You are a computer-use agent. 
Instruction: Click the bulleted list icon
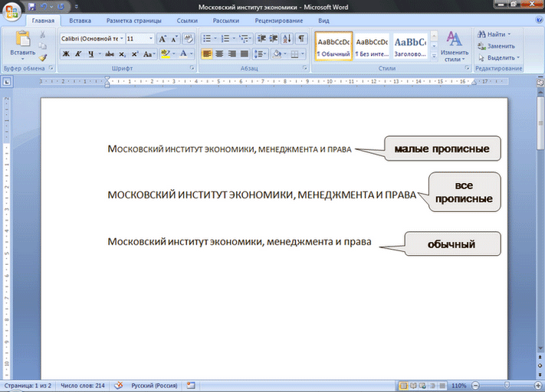(x=207, y=38)
